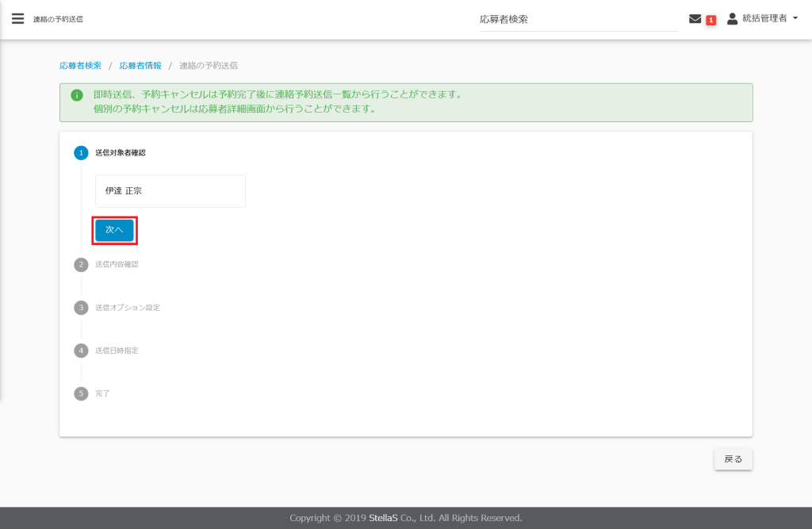Expand the 統括管理者 user dropdown
The width and height of the screenshot is (812, 529).
764,18
